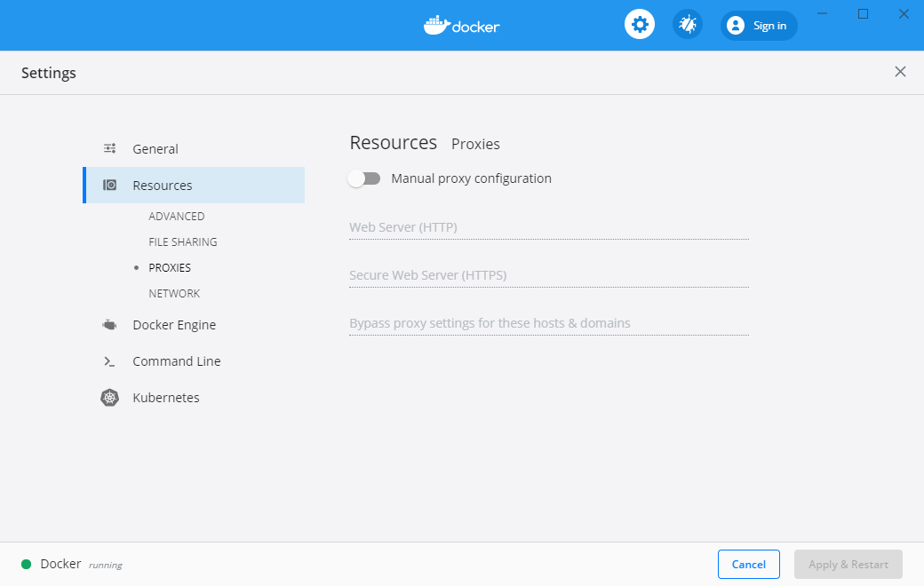This screenshot has width=924, height=586.
Task: Close the Settings panel
Action: (x=900, y=72)
